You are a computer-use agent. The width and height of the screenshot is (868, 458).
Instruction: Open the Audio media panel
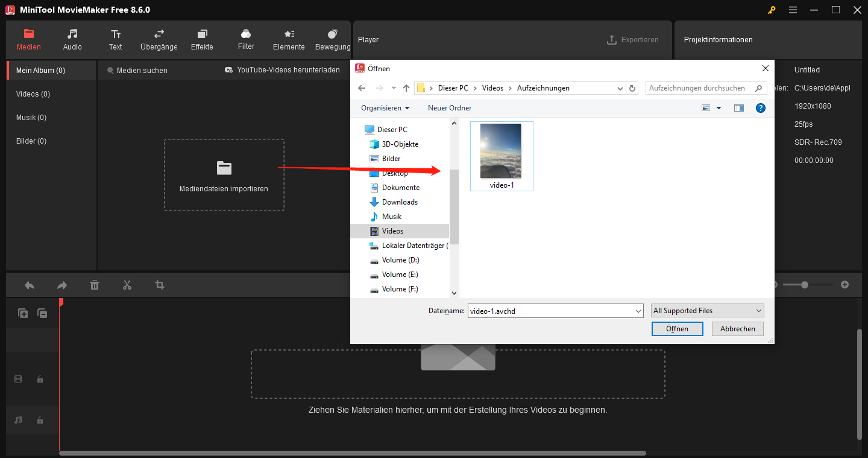(x=72, y=39)
